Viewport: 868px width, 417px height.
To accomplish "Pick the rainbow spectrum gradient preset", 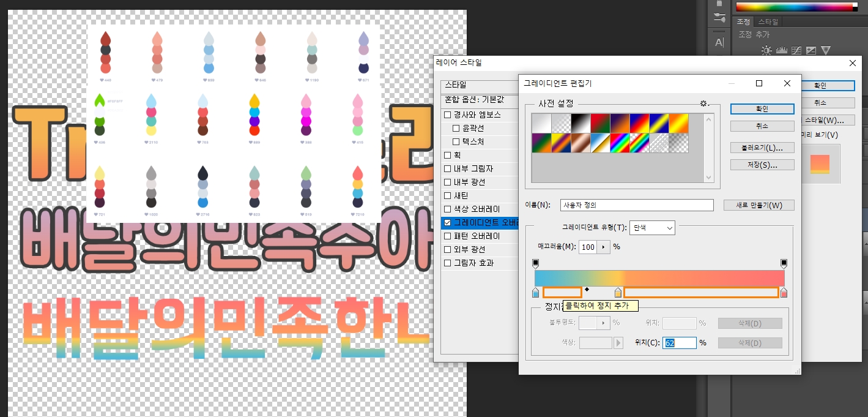I will (620, 143).
